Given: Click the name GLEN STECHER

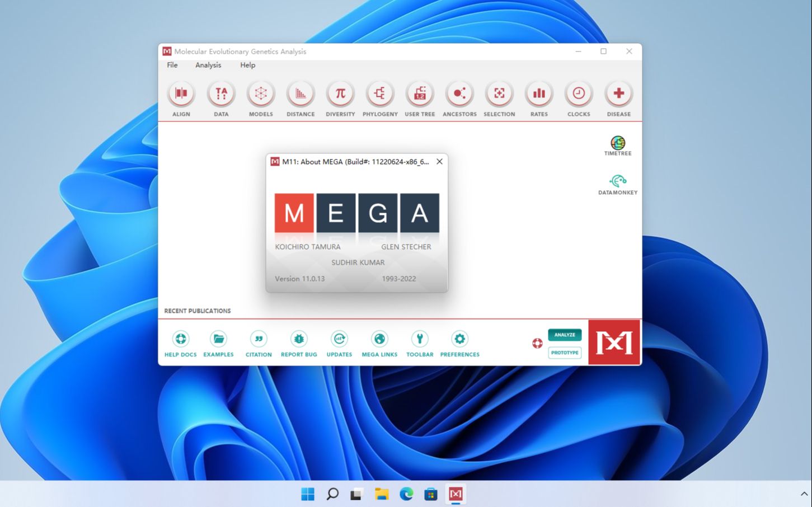Looking at the screenshot, I should pos(406,247).
